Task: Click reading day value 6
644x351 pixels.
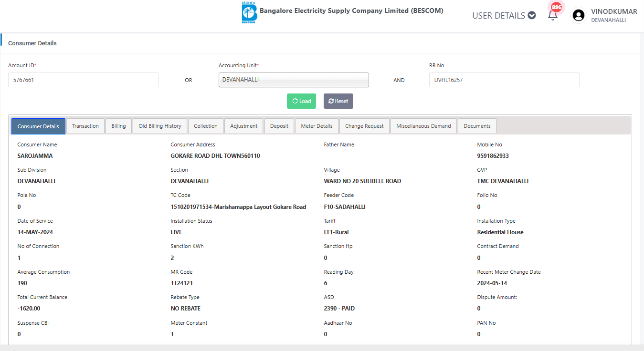Action: pos(326,283)
